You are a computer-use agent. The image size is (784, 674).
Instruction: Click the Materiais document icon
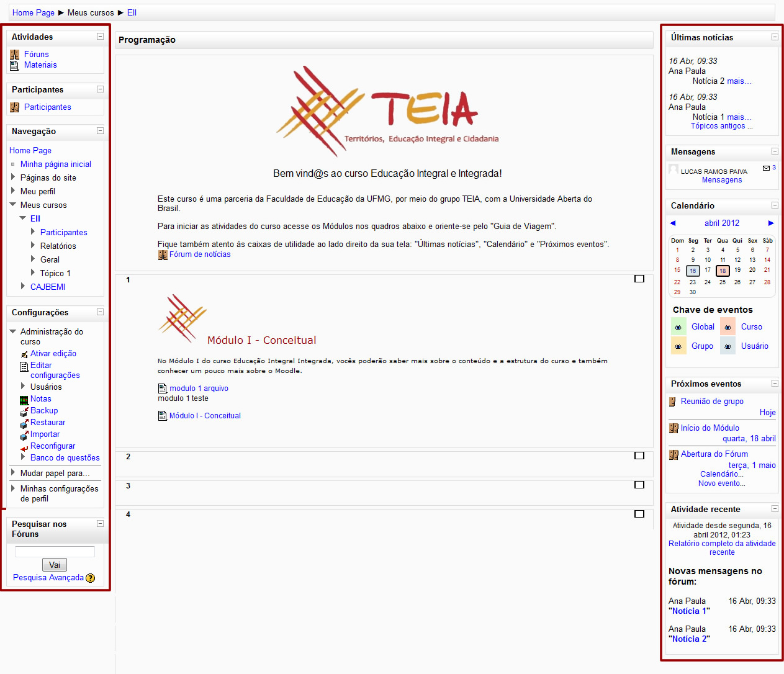coord(14,65)
